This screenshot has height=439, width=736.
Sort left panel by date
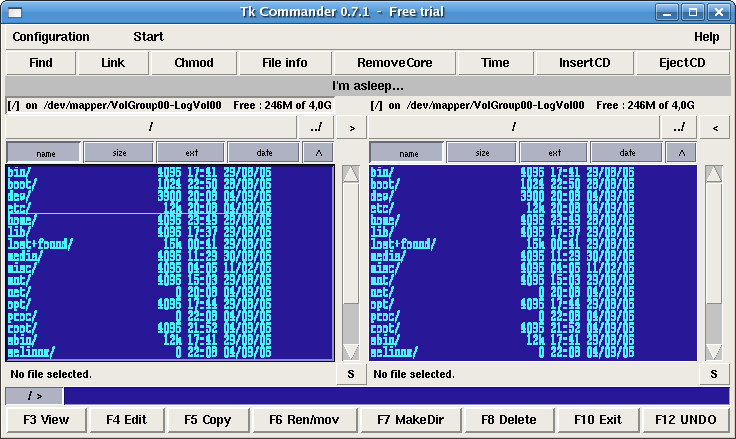[x=264, y=153]
